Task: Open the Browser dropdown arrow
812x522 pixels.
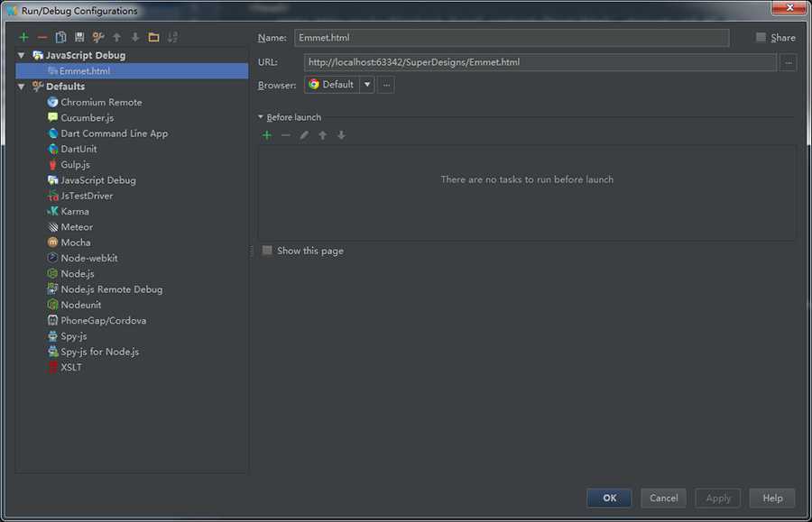Action: (x=366, y=85)
